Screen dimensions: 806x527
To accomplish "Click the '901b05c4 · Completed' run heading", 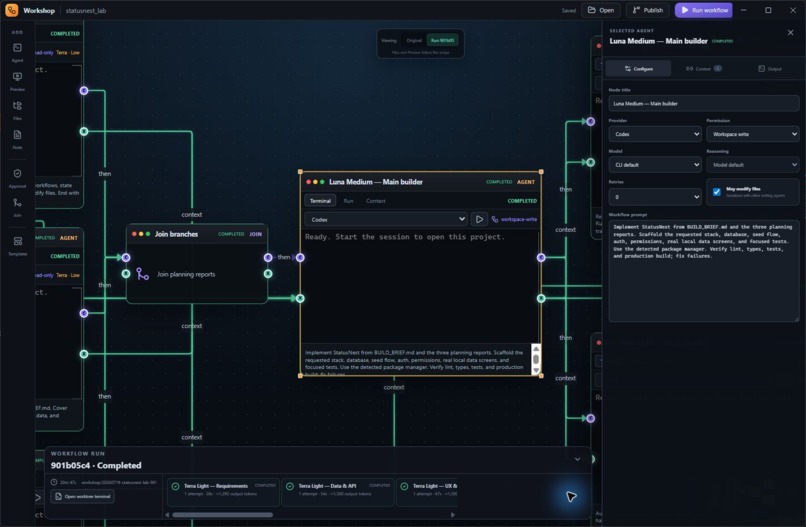I will 96,465.
